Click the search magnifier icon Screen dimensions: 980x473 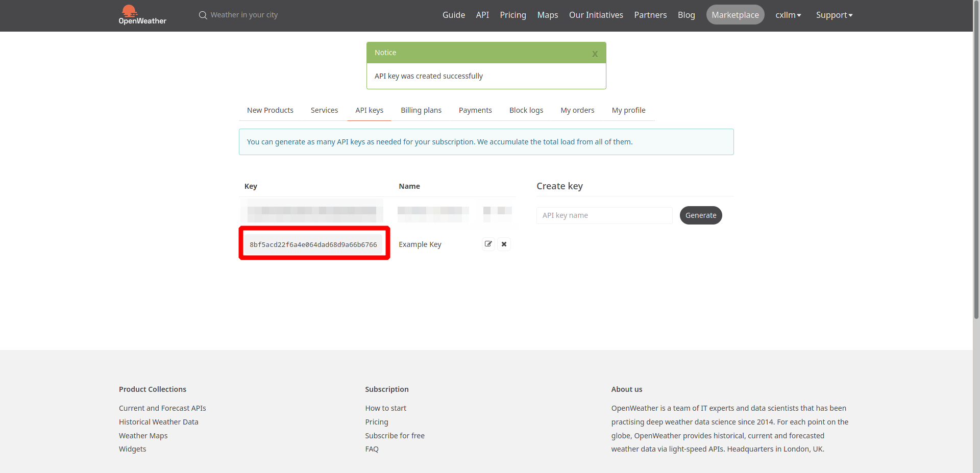coord(203,15)
